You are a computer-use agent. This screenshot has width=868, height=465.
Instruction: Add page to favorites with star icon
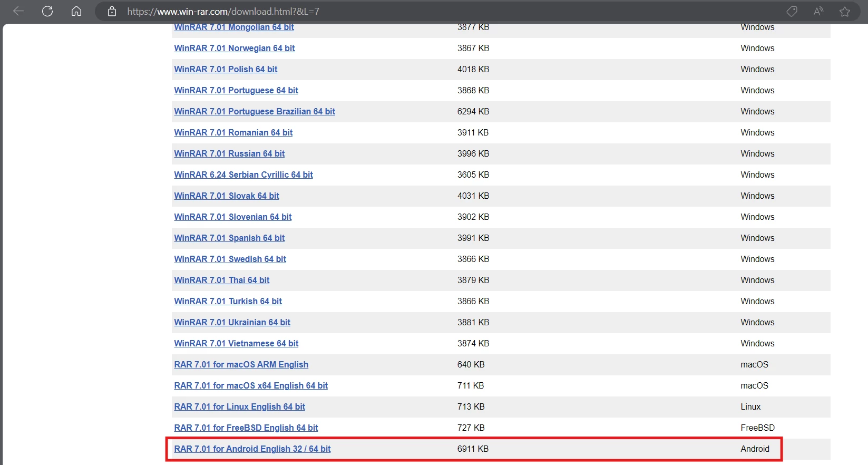845,11
